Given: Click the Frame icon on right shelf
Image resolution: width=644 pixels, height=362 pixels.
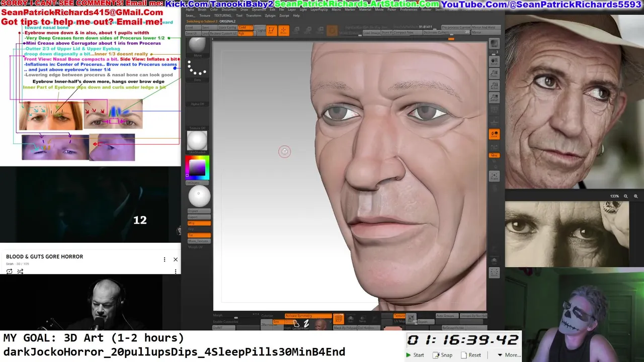Looking at the screenshot, I should (x=494, y=176).
